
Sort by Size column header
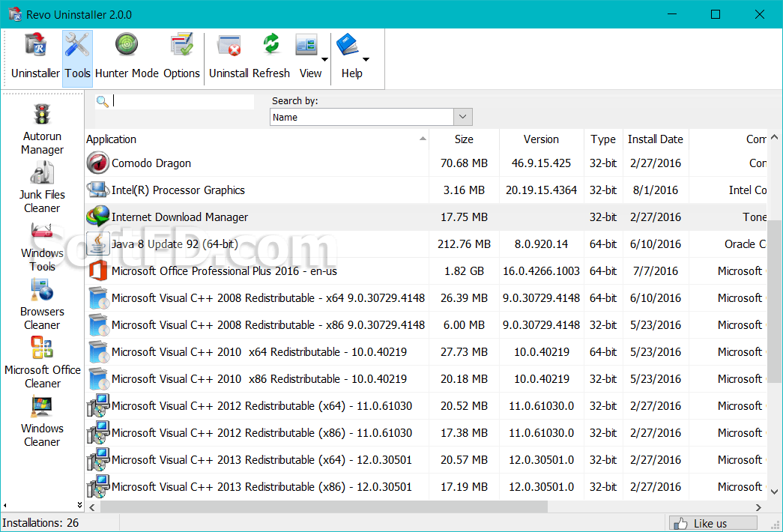click(464, 139)
